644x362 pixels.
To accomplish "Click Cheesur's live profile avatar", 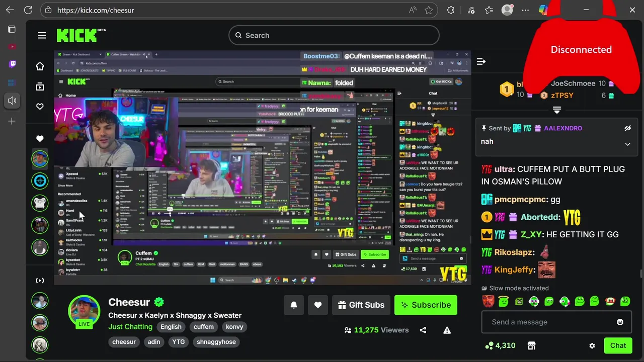I will [84, 311].
